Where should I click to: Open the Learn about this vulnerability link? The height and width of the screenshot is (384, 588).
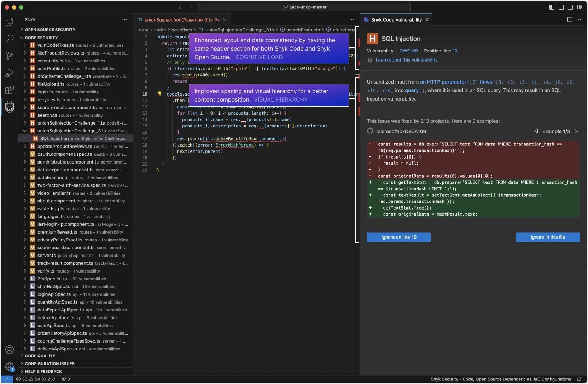[x=406, y=60]
